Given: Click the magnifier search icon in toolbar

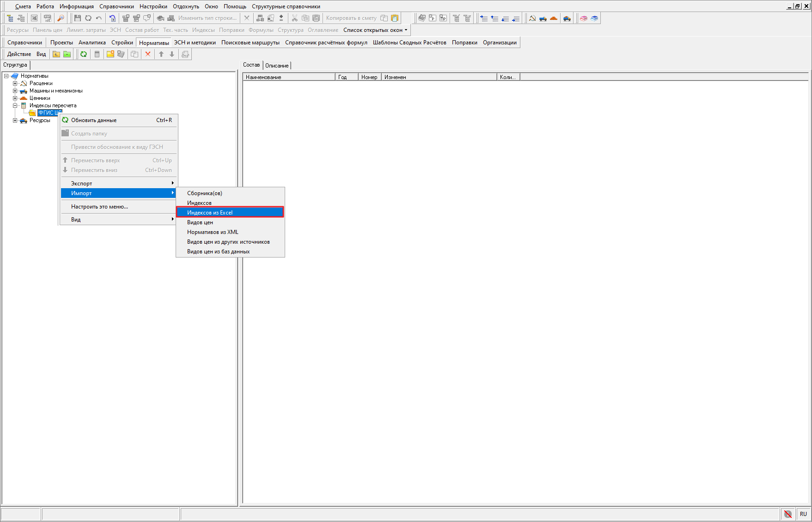Looking at the screenshot, I should pyautogui.click(x=61, y=18).
